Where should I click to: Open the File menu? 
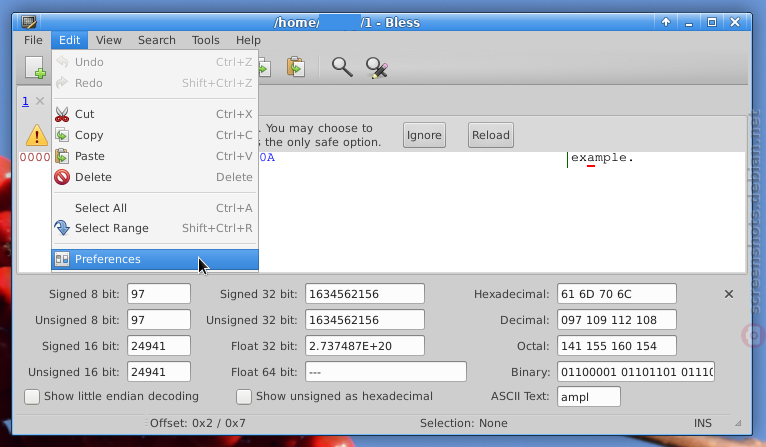(x=33, y=40)
